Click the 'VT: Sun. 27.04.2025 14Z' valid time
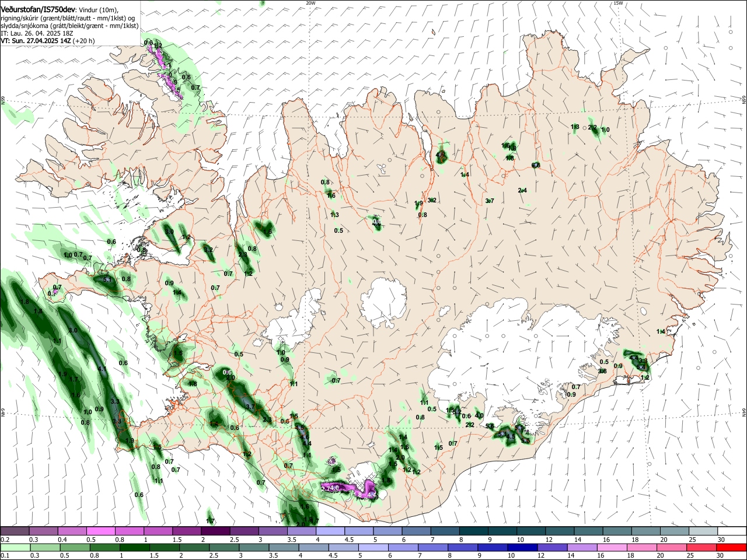 (x=36, y=41)
